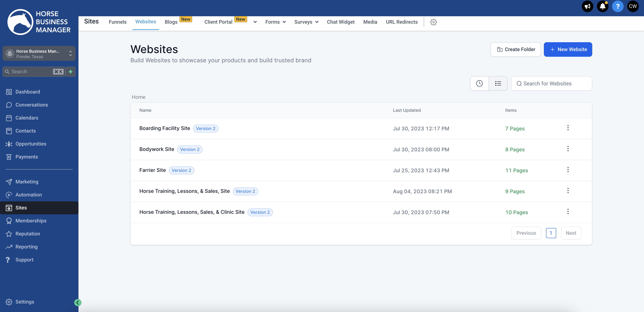Open the Chat Widget tab
This screenshot has width=644, height=312.
(x=341, y=22)
